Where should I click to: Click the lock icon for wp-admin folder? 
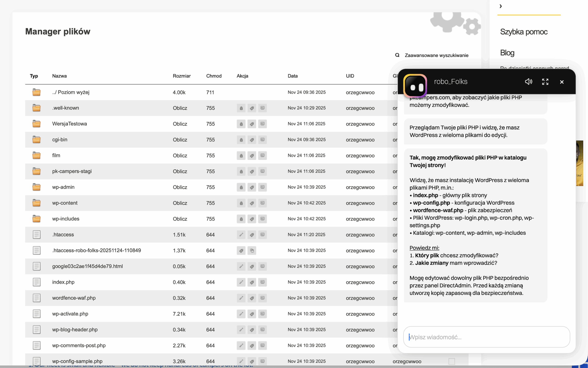[x=241, y=187]
